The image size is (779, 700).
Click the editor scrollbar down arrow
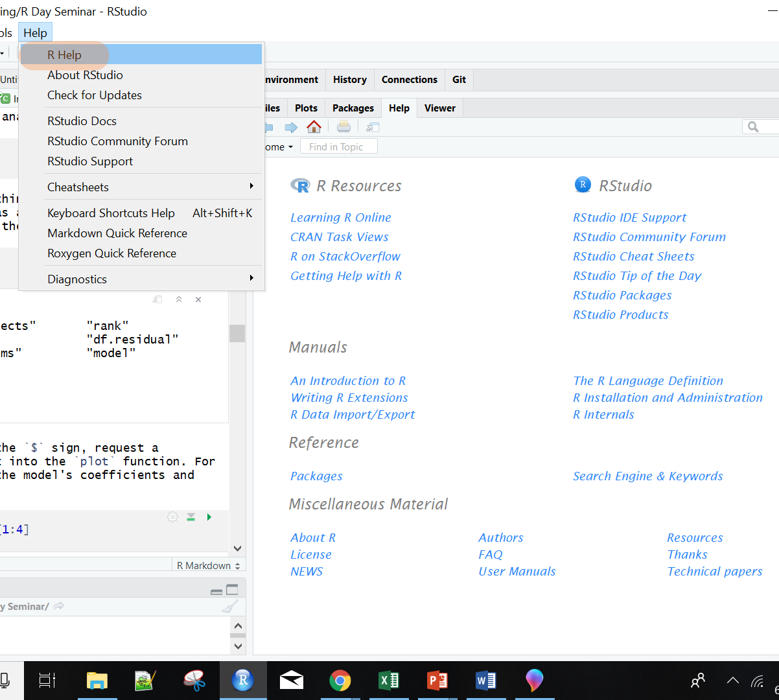point(237,548)
